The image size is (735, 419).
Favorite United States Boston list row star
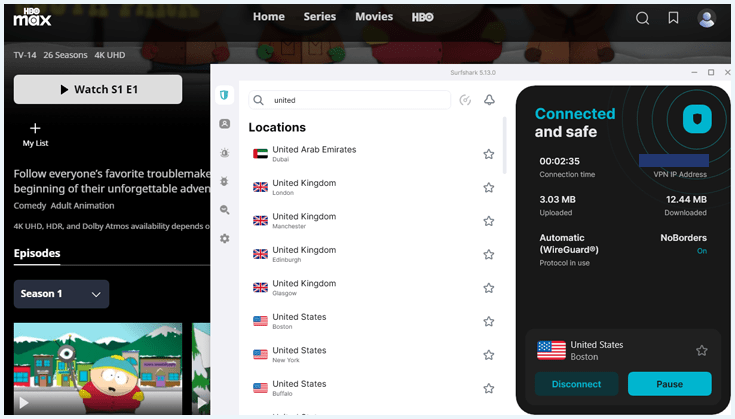point(488,322)
